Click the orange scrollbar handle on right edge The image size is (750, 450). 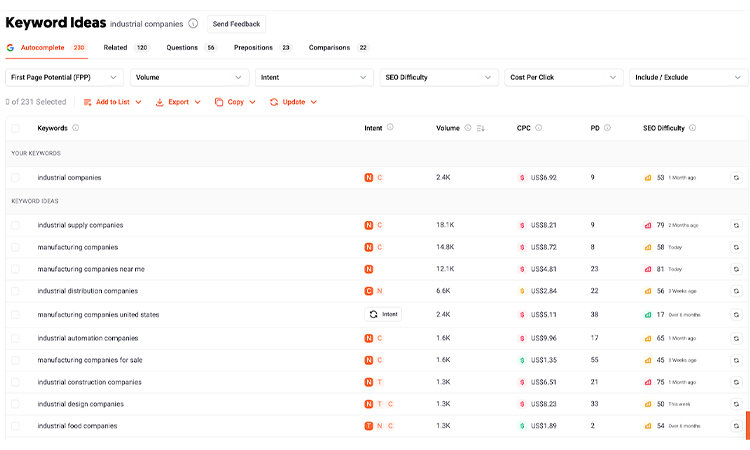pyautogui.click(x=748, y=425)
